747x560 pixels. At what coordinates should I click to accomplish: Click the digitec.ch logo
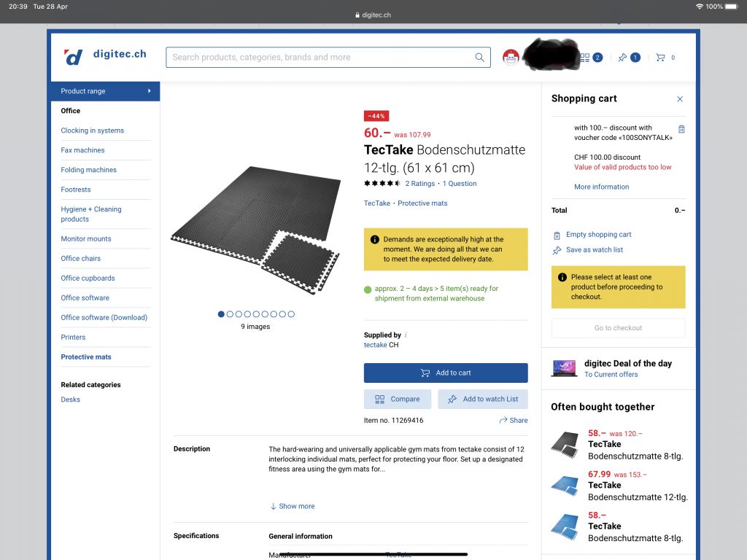[105, 56]
